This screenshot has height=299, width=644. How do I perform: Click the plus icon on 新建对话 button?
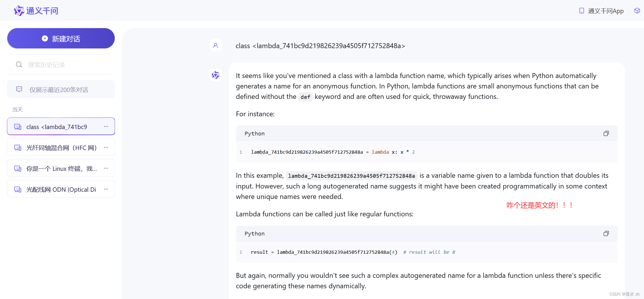[x=45, y=38]
